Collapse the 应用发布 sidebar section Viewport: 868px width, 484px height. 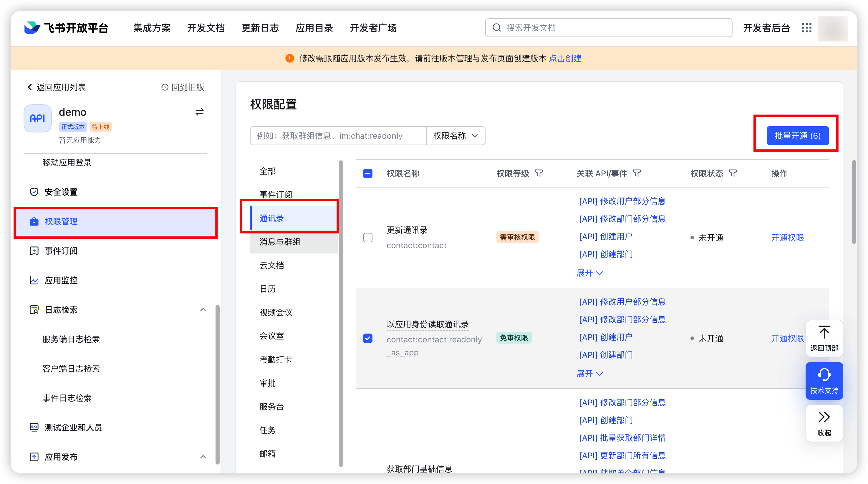pyautogui.click(x=203, y=457)
